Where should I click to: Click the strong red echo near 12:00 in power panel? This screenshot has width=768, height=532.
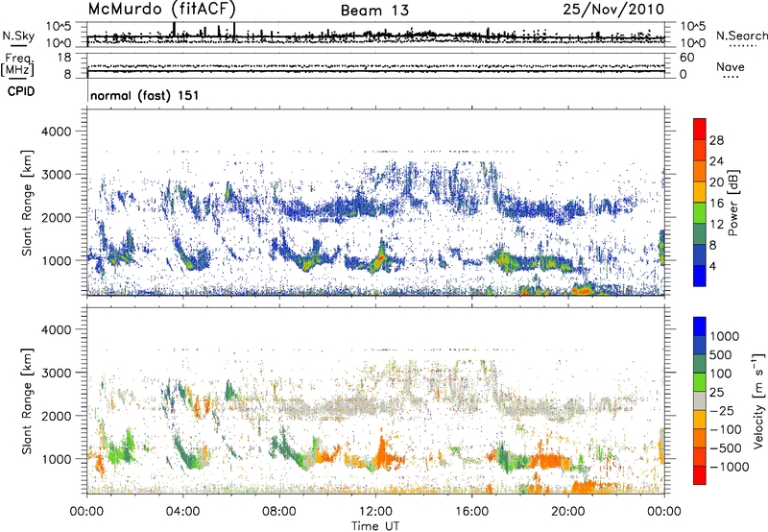379,258
